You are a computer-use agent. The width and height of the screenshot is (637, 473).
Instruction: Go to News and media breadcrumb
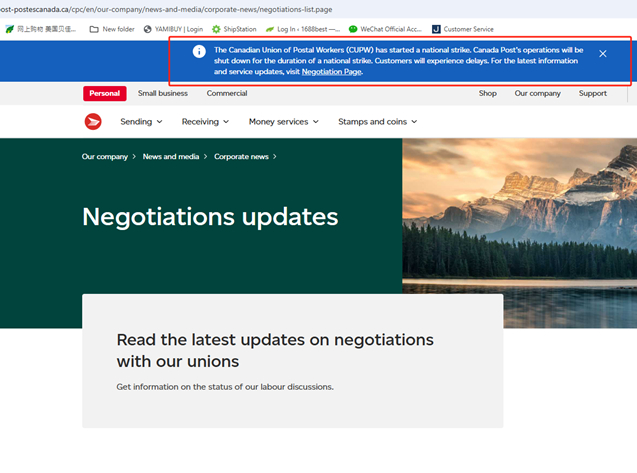(171, 157)
